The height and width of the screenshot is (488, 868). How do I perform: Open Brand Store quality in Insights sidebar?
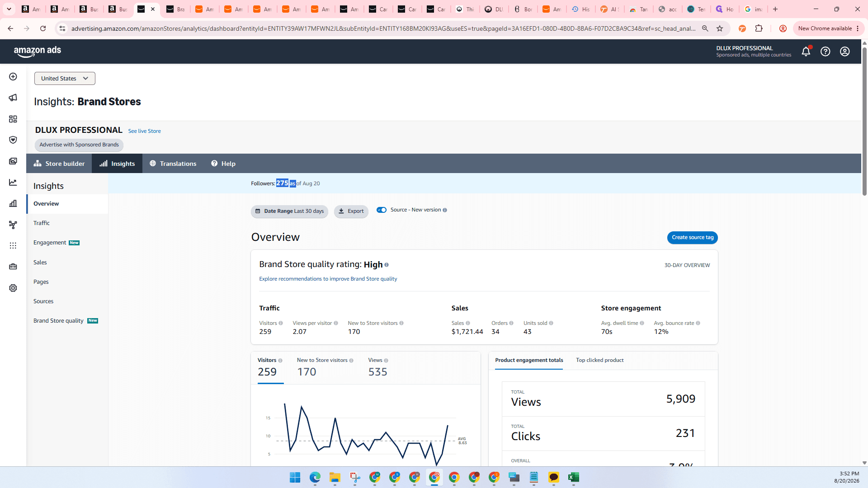[58, 321]
